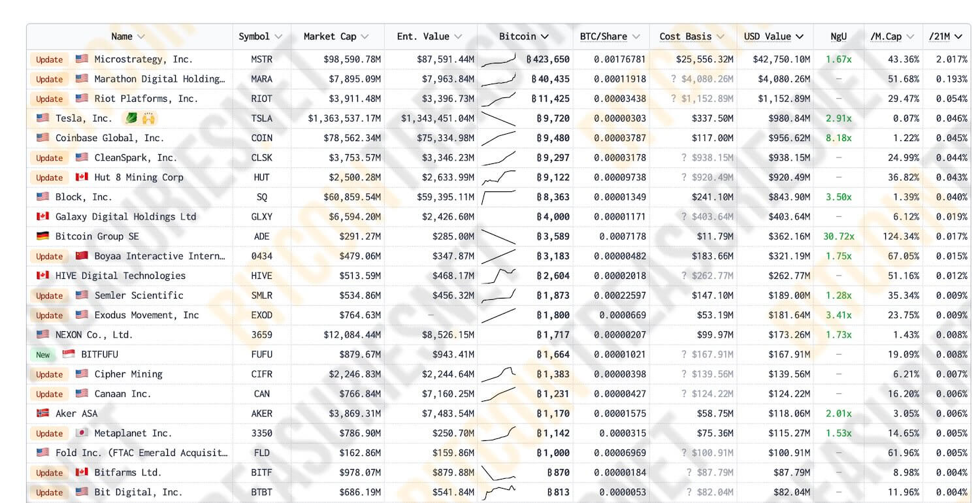980x503 pixels.
Task: Click the green leaf emoji beside Tesla
Action: [x=131, y=119]
